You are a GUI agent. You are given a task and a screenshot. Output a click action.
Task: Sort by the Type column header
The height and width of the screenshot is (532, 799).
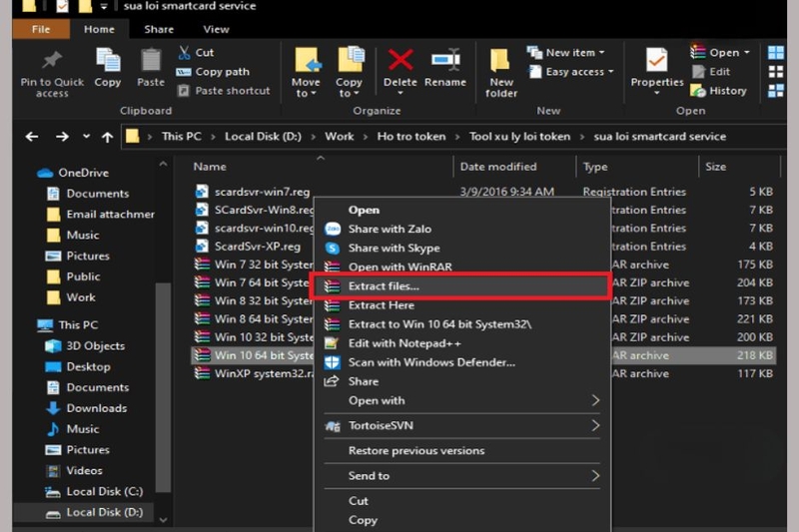[x=595, y=167]
